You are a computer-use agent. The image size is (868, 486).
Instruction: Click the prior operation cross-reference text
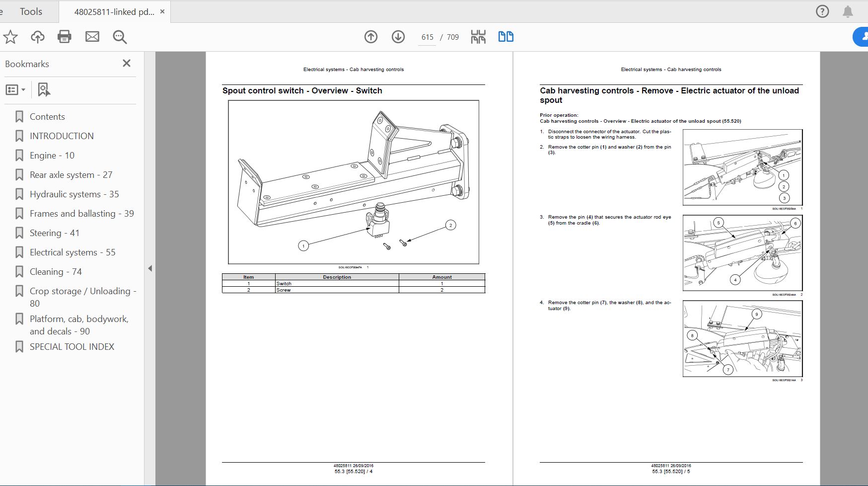click(641, 121)
